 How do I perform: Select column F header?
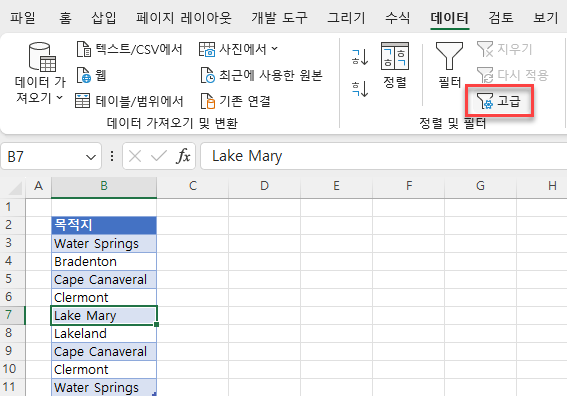[x=409, y=186]
